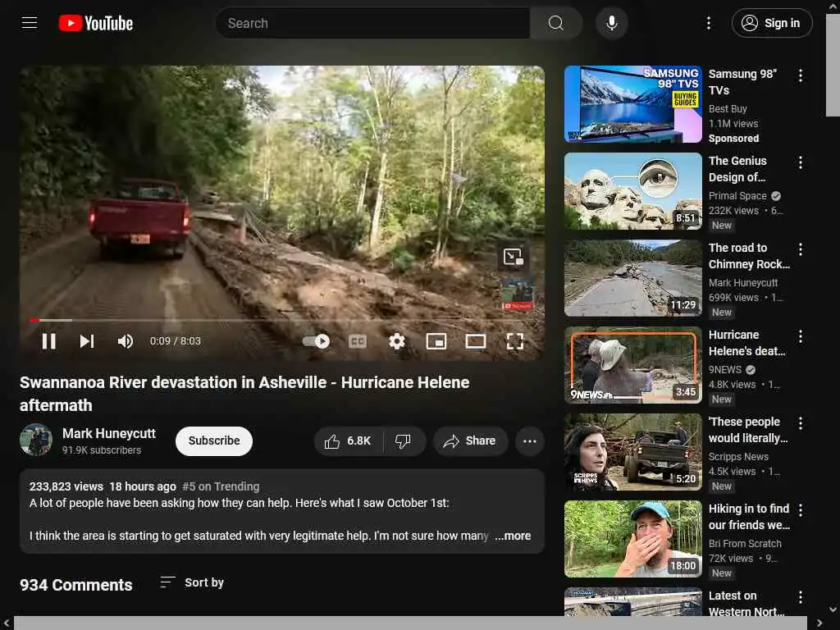Switch to theater mode
Image resolution: width=840 pixels, height=630 pixels.
pos(475,341)
